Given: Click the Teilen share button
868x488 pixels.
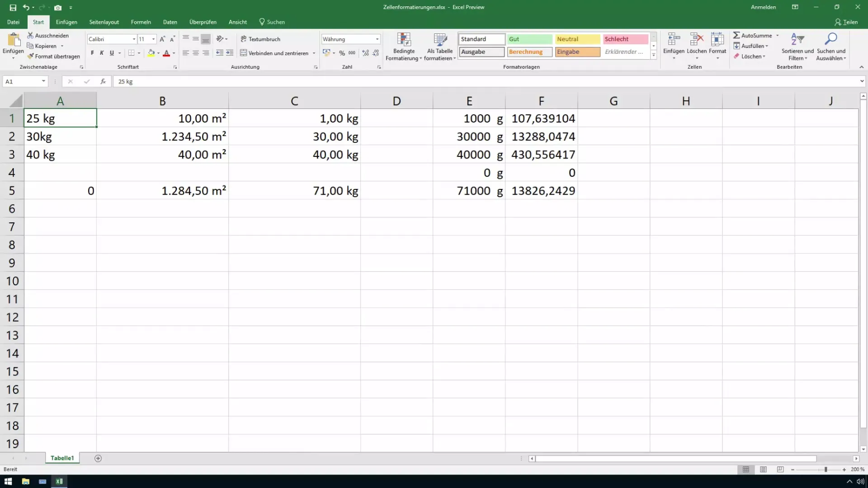Looking at the screenshot, I should [846, 22].
